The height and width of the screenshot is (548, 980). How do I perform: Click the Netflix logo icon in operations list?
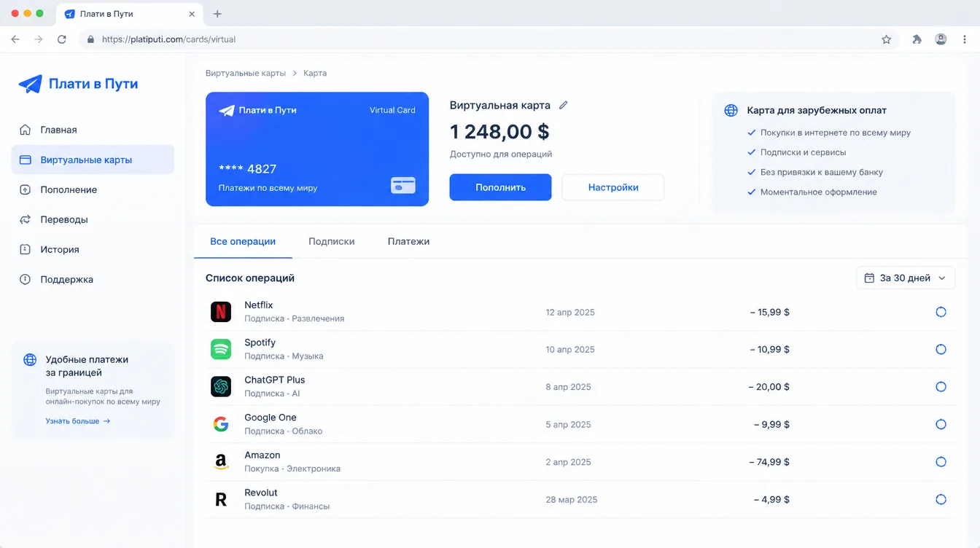[x=221, y=312]
